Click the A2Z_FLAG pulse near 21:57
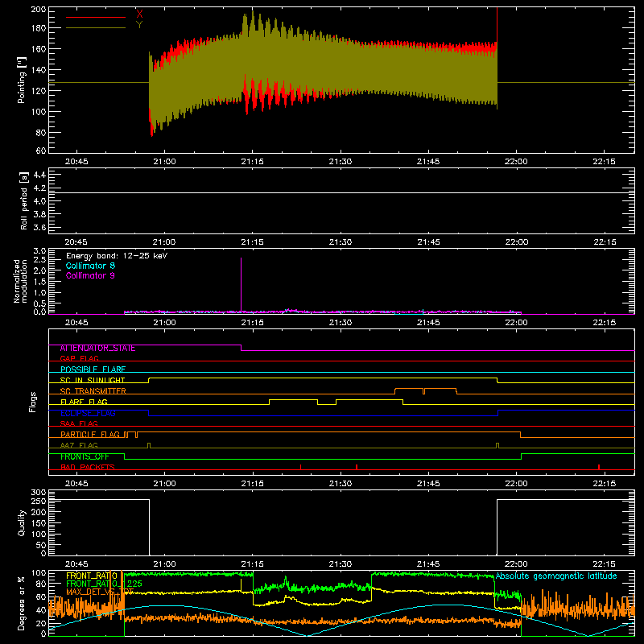The height and width of the screenshot is (644, 644). tap(497, 446)
